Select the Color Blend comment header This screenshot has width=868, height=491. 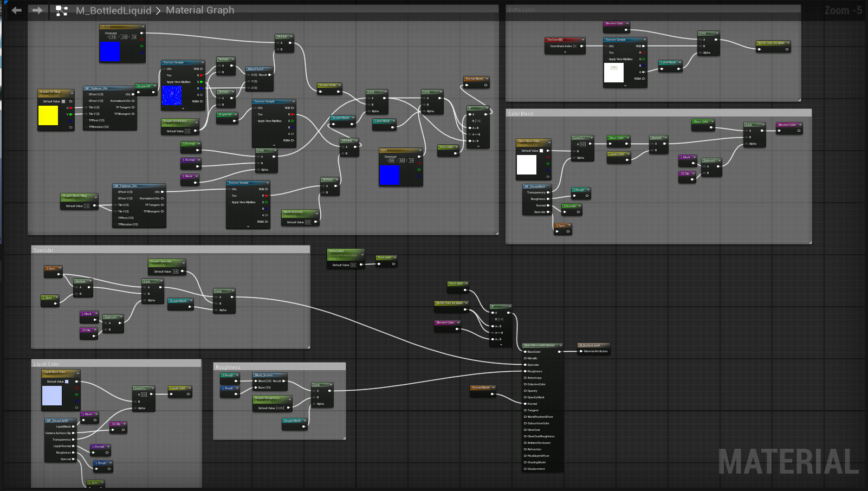[521, 114]
